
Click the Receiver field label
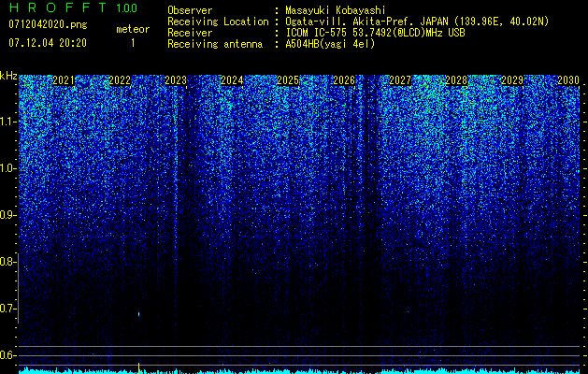click(x=190, y=33)
